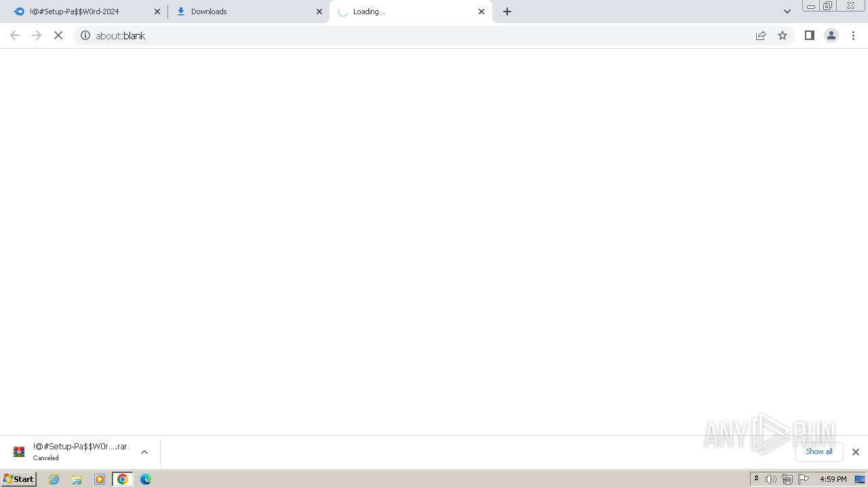This screenshot has height=488, width=868.
Task: Launch Microsoft Edge from taskbar
Action: [146, 479]
